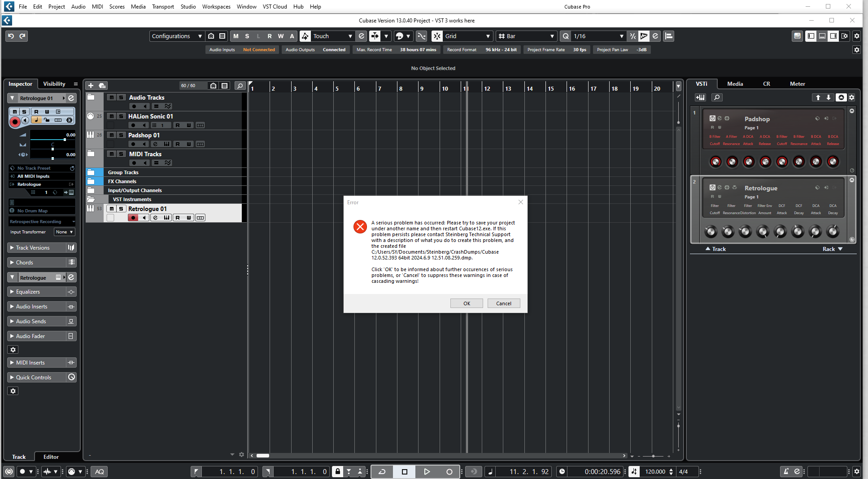Switch to the Visibility tab
The width and height of the screenshot is (868, 479).
pos(54,84)
